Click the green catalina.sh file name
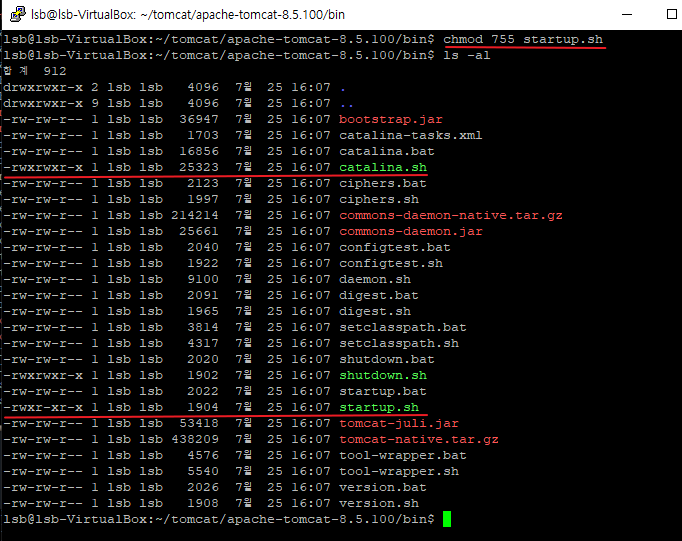Viewport: 682px width, 541px height. (383, 167)
